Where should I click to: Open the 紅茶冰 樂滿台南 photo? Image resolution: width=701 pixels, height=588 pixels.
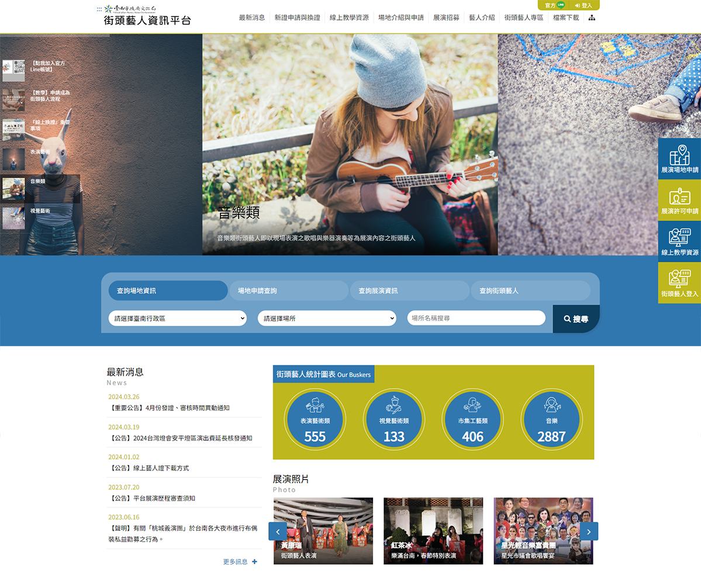pos(433,531)
